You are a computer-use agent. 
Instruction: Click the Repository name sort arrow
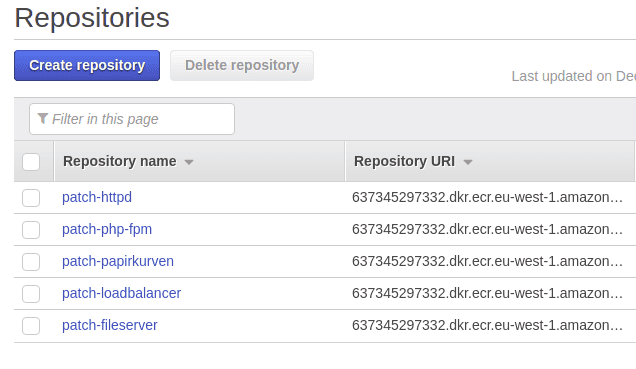click(189, 162)
